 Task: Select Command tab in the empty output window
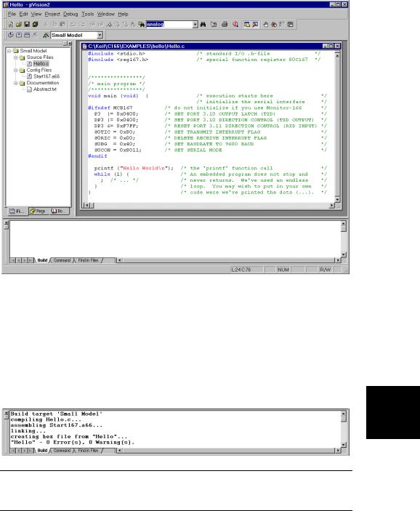tap(62, 260)
